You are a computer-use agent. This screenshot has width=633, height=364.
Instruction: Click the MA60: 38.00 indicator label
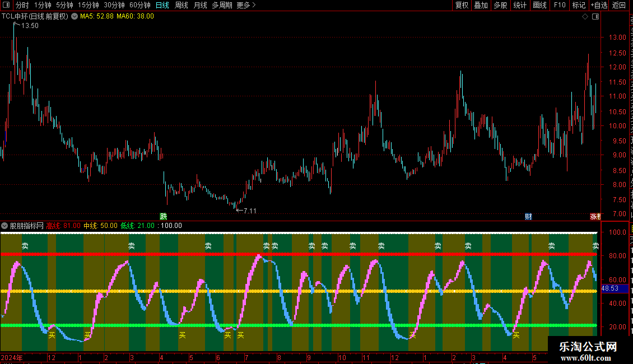tap(135, 16)
